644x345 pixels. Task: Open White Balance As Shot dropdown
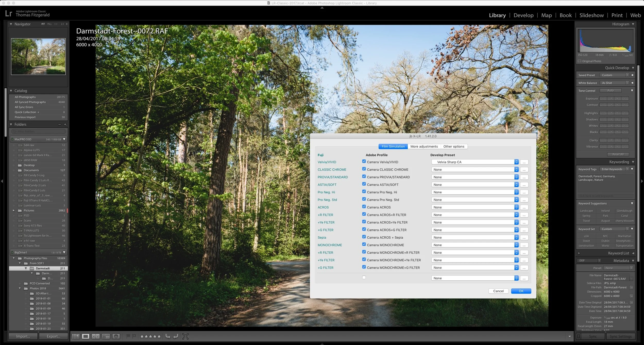click(614, 83)
